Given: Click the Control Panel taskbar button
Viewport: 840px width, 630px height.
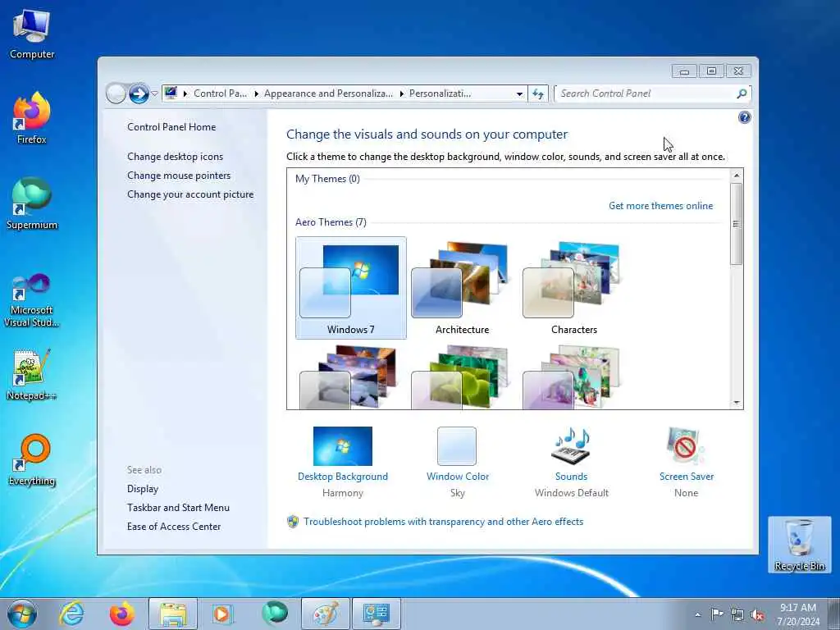Looking at the screenshot, I should click(x=376, y=614).
